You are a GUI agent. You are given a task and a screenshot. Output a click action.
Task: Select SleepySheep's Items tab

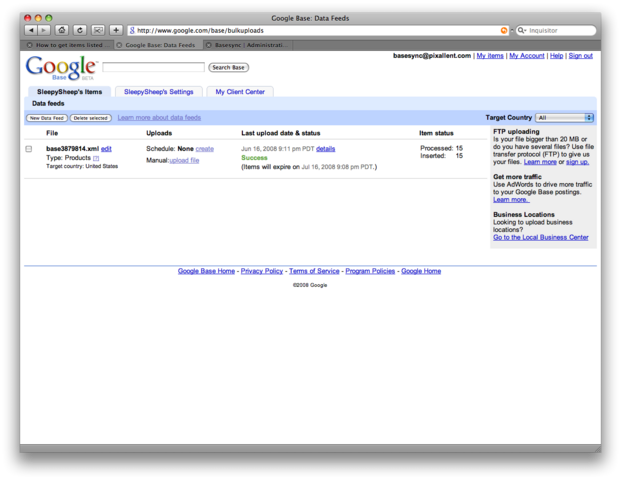tap(69, 92)
